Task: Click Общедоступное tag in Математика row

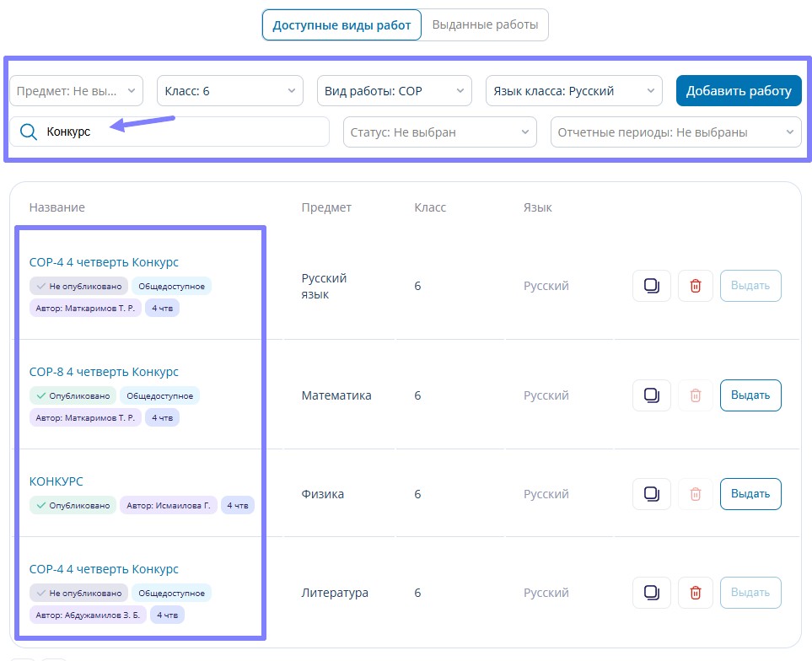Action: click(159, 396)
